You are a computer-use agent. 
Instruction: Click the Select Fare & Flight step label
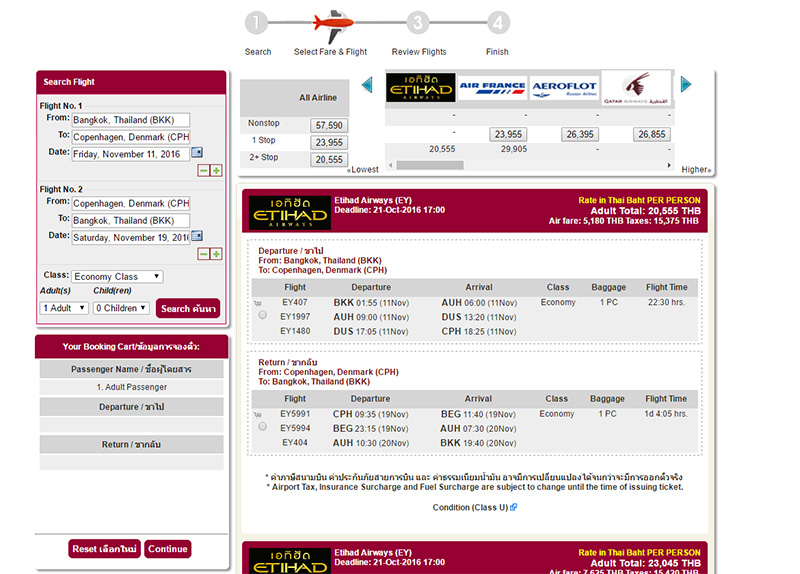(330, 52)
